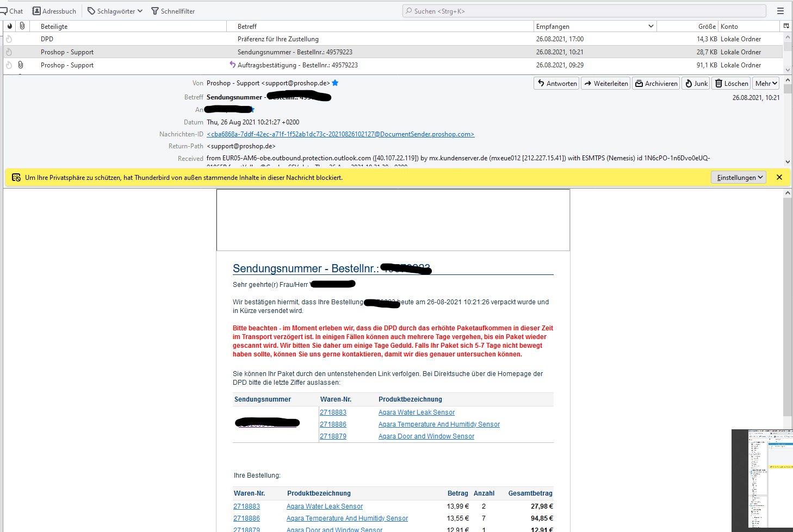Click the 27,98 € Gesamtbetrag value
The width and height of the screenshot is (793, 532).
coord(542,506)
